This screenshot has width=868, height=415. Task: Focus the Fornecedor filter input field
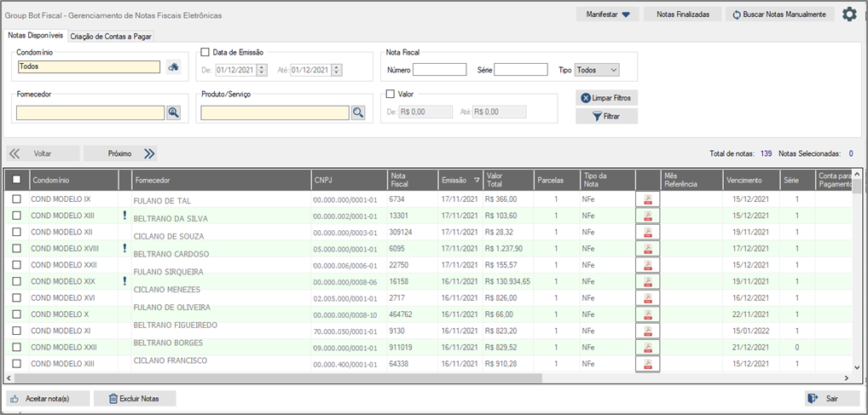90,112
